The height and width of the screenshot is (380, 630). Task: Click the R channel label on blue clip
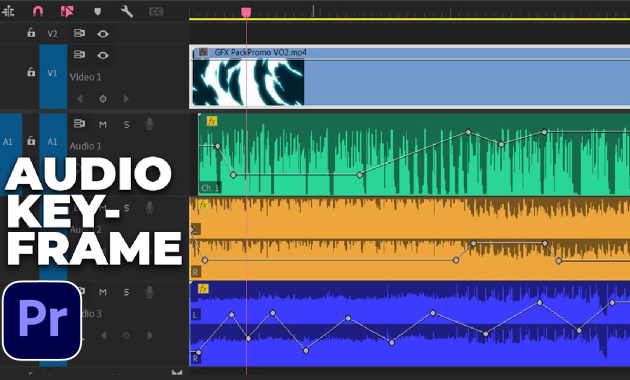195,358
